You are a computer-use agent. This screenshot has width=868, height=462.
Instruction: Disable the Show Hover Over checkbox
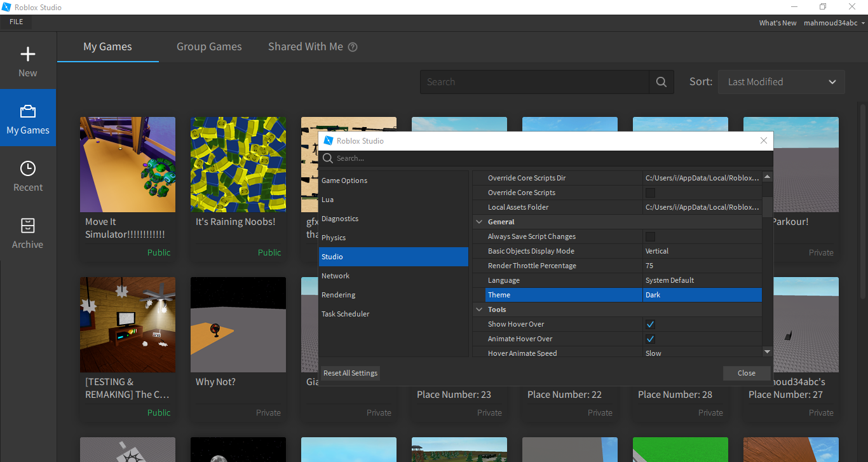(650, 324)
